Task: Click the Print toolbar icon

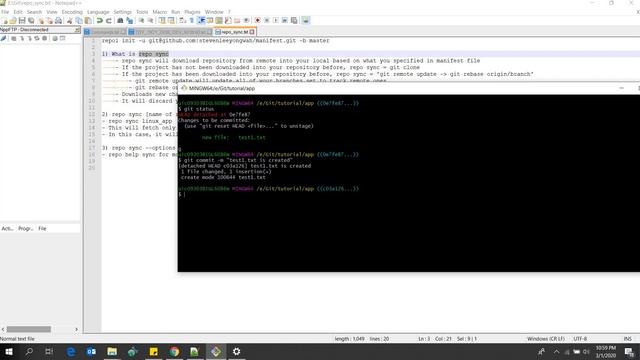Action: (x=58, y=20)
